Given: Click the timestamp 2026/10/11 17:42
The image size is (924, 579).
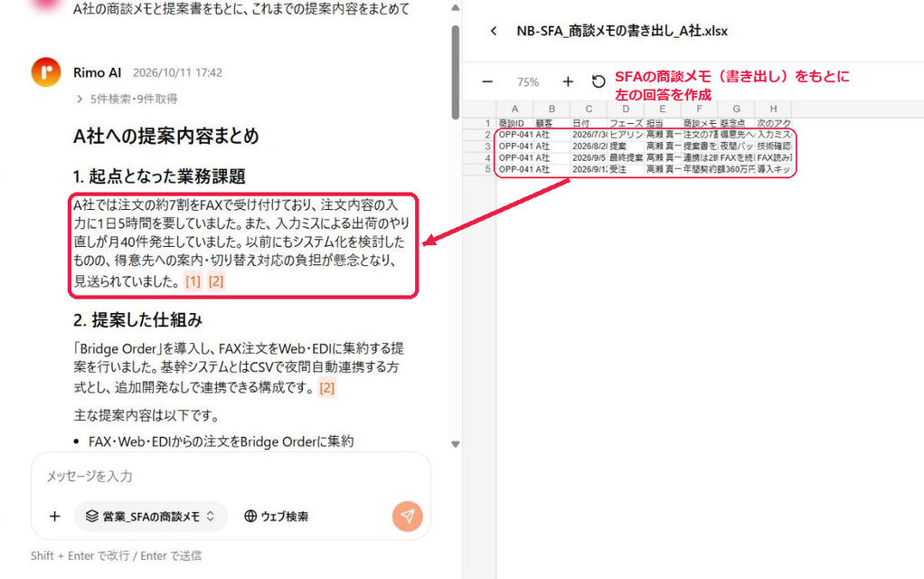Looking at the screenshot, I should (177, 72).
